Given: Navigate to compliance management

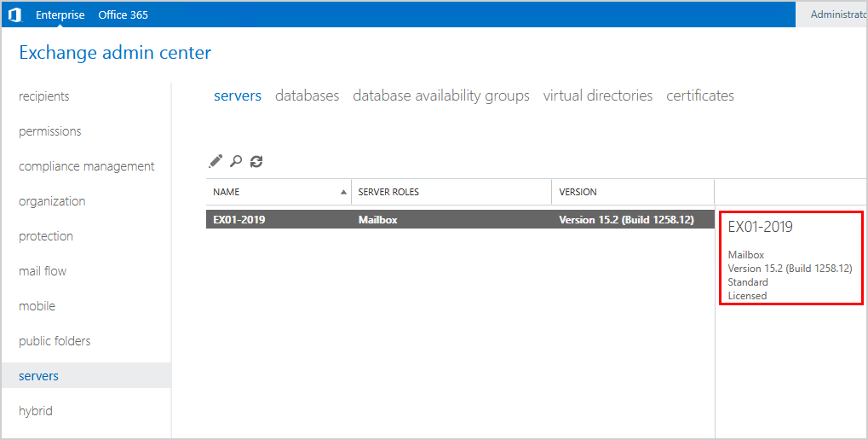Looking at the screenshot, I should pyautogui.click(x=87, y=166).
